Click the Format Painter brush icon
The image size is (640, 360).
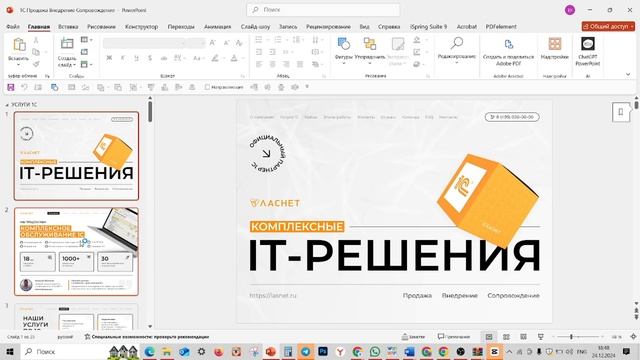[x=36, y=64]
